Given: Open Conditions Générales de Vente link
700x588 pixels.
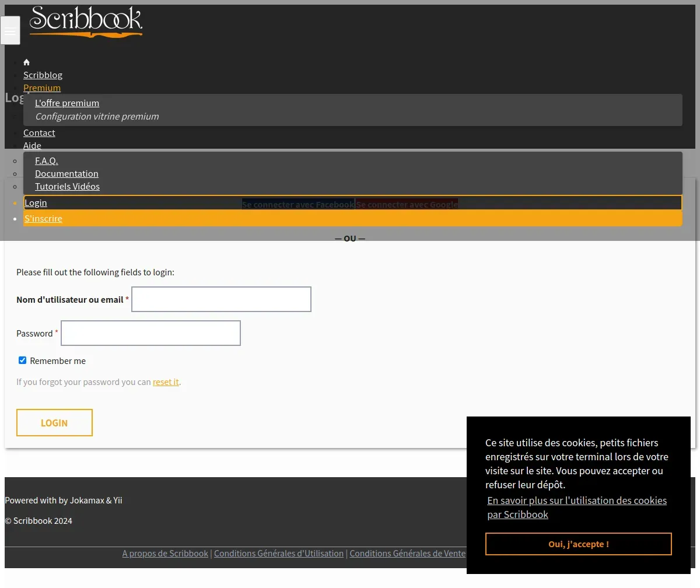Looking at the screenshot, I should coord(407,553).
